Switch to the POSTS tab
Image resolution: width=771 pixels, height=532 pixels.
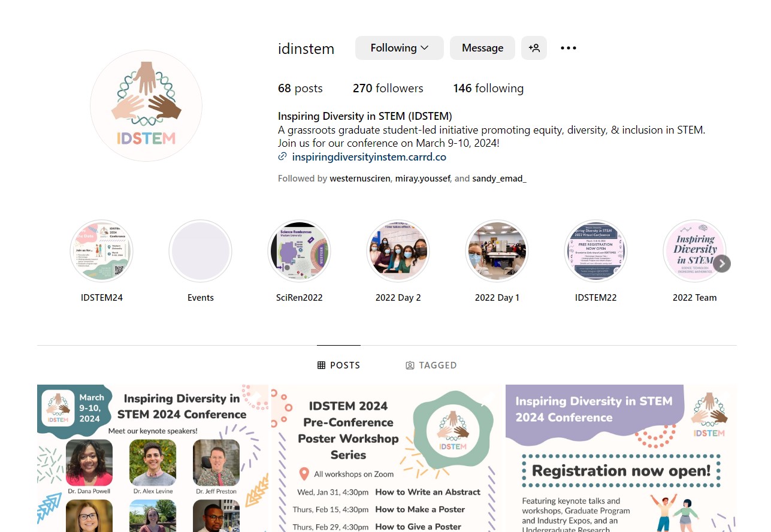pyautogui.click(x=339, y=365)
